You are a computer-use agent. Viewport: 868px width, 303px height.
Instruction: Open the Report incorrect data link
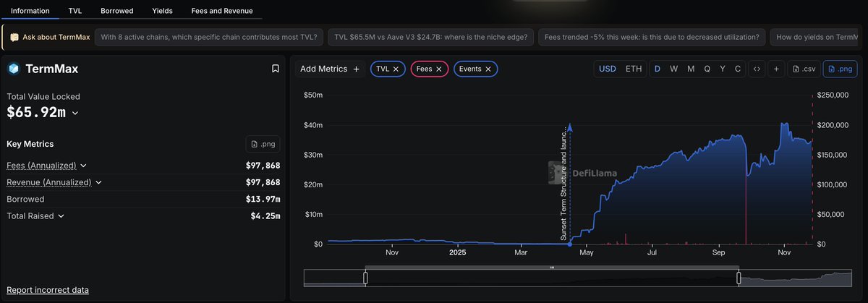click(48, 290)
